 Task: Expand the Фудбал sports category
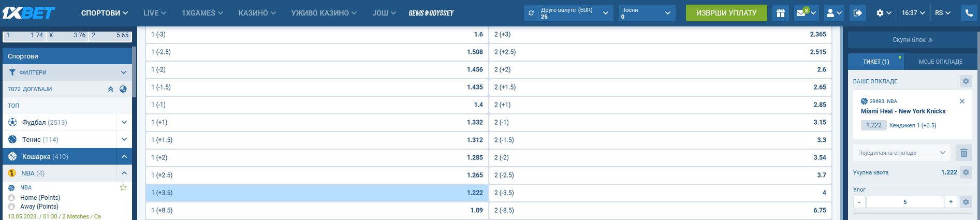(x=124, y=122)
